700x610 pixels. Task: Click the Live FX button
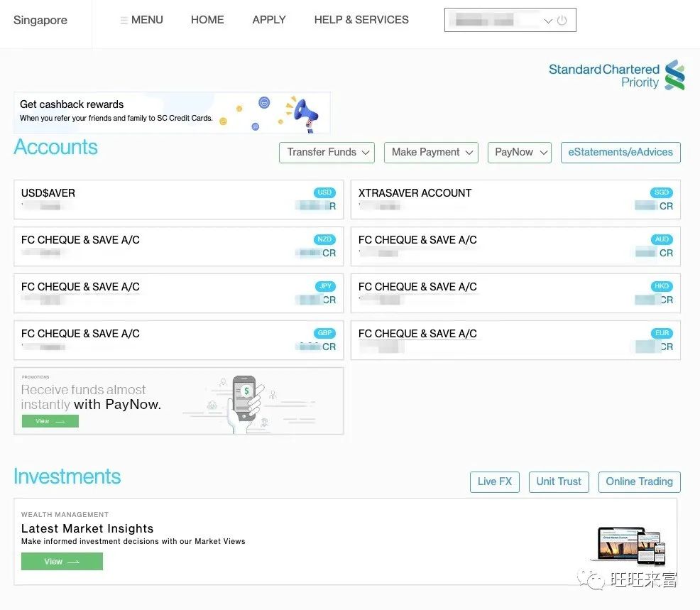(x=495, y=482)
